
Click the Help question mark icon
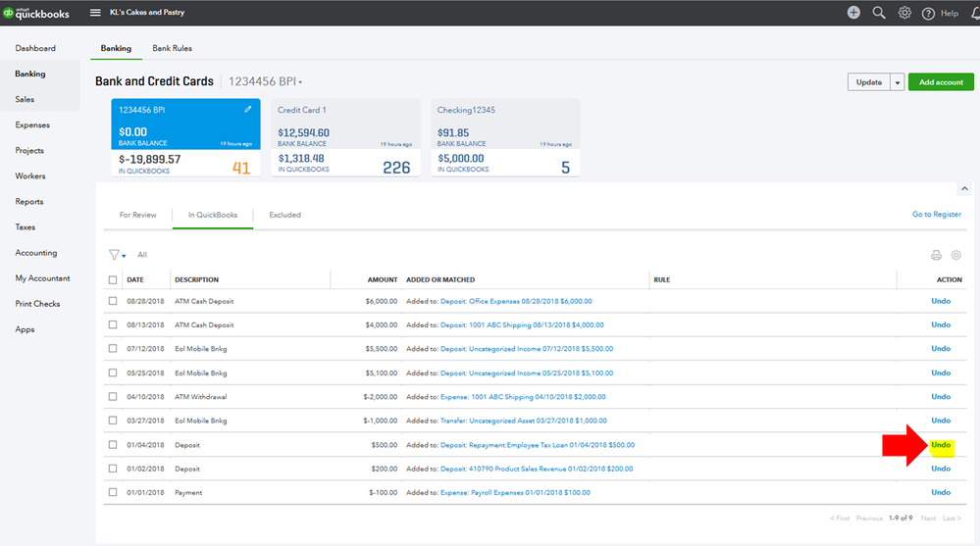point(928,13)
